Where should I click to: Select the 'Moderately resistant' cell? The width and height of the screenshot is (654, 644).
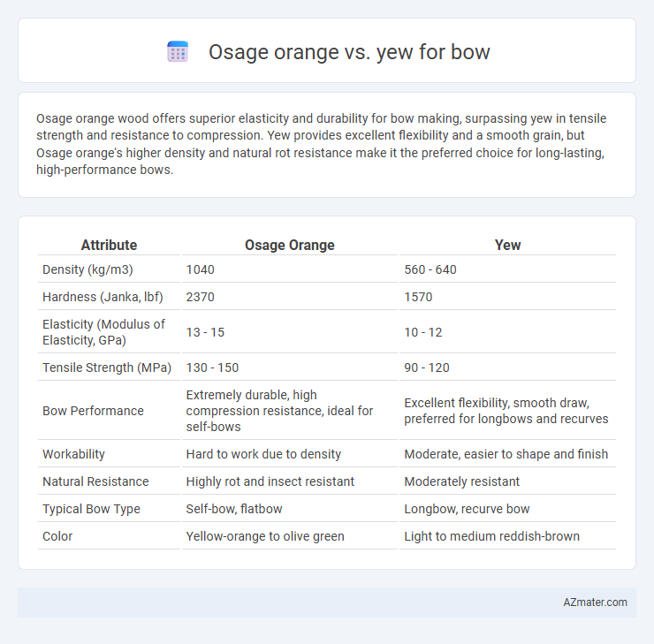pyautogui.click(x=461, y=481)
